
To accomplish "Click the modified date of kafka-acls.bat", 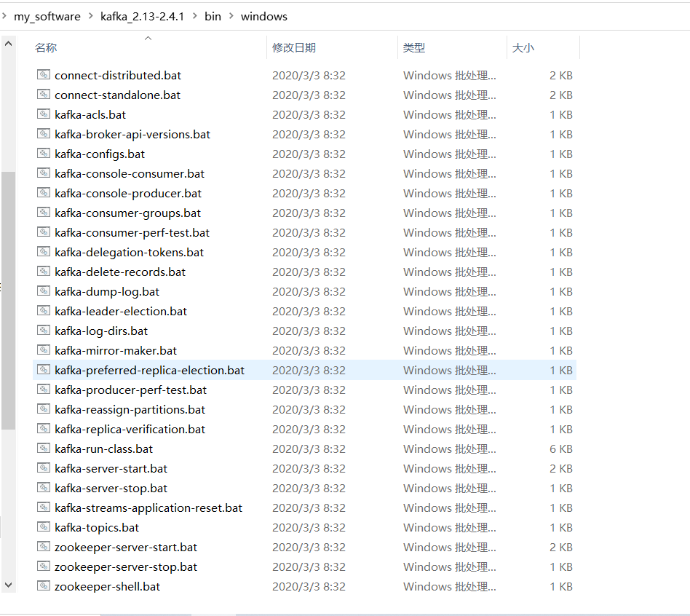I will pos(309,114).
